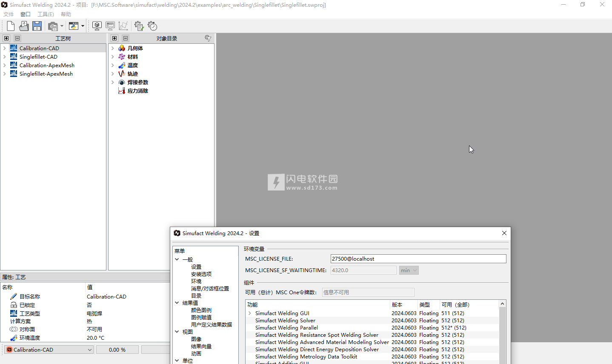612x364 pixels.
Task: Click the camera snapshot save icon
Action: click(x=53, y=26)
